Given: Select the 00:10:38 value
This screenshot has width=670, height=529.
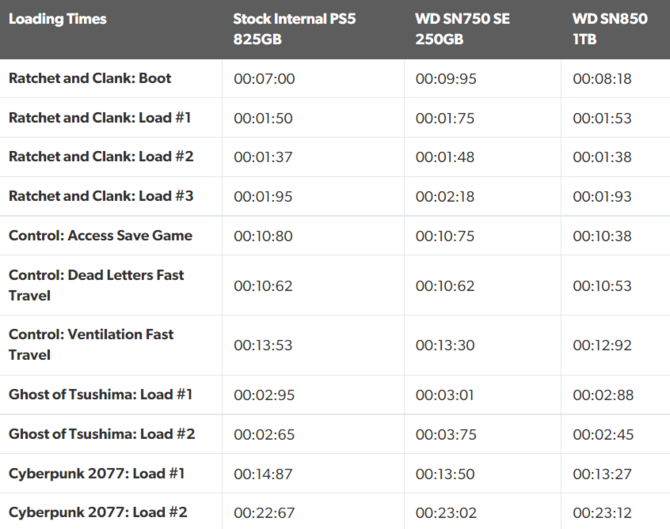Looking at the screenshot, I should [602, 236].
